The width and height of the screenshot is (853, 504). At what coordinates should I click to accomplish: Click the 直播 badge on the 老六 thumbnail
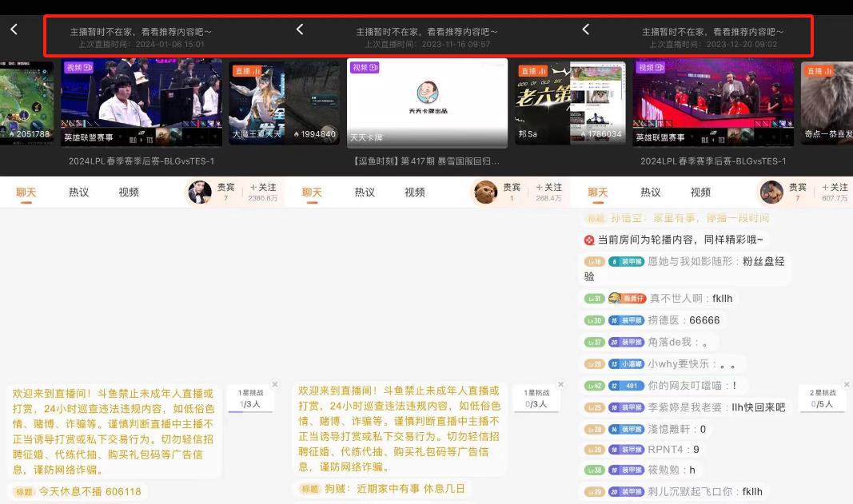pyautogui.click(x=532, y=70)
